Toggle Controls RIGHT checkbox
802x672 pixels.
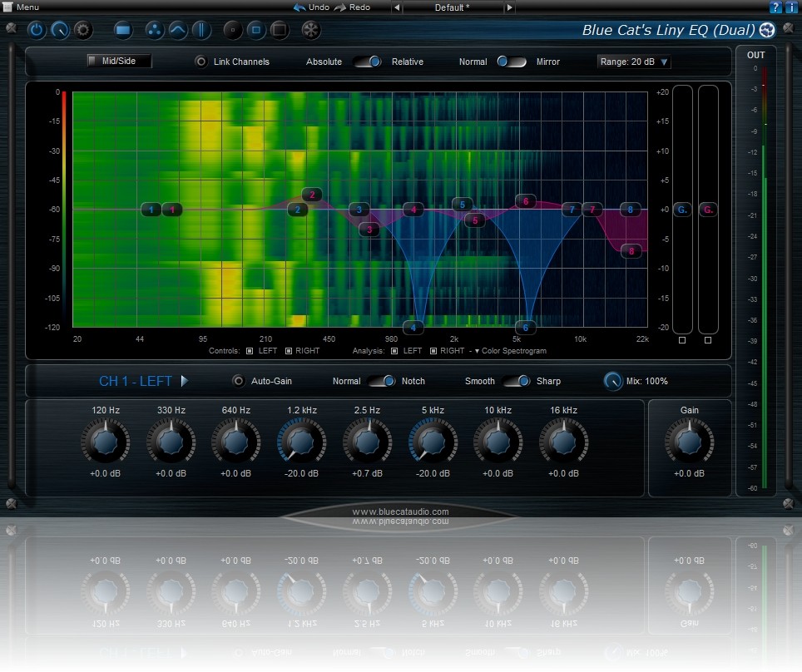(x=289, y=351)
